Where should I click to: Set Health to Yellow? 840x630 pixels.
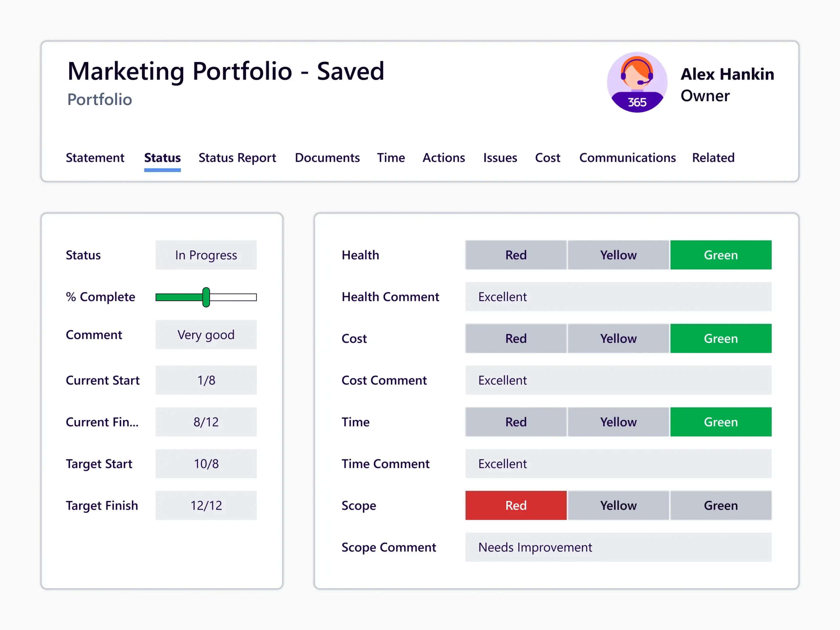pos(618,255)
